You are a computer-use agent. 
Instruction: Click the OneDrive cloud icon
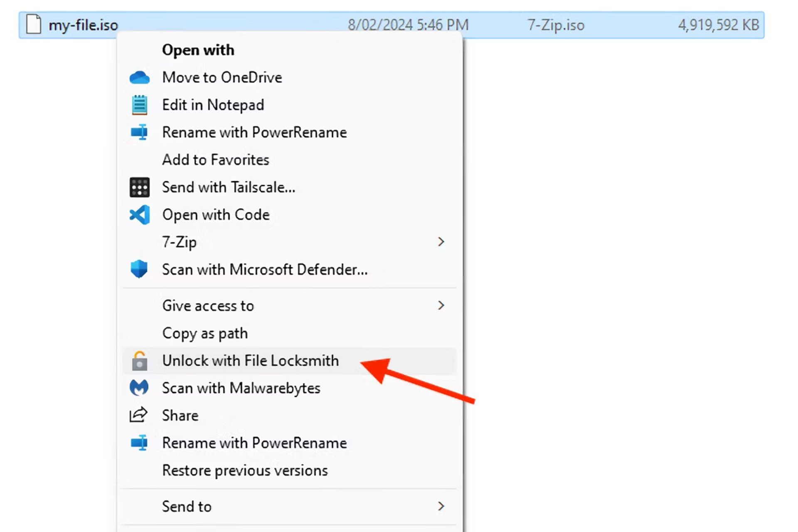(139, 78)
